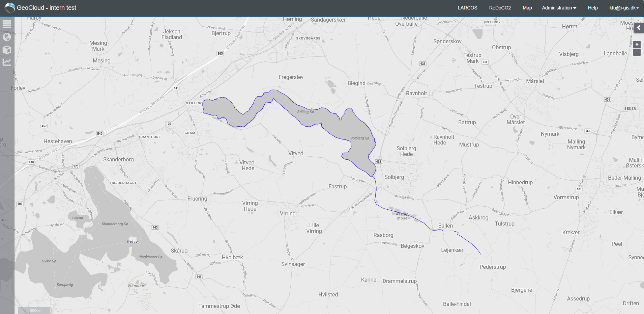This screenshot has width=644, height=314.
Task: Open the layers list hamburger icon
Action: [7, 24]
